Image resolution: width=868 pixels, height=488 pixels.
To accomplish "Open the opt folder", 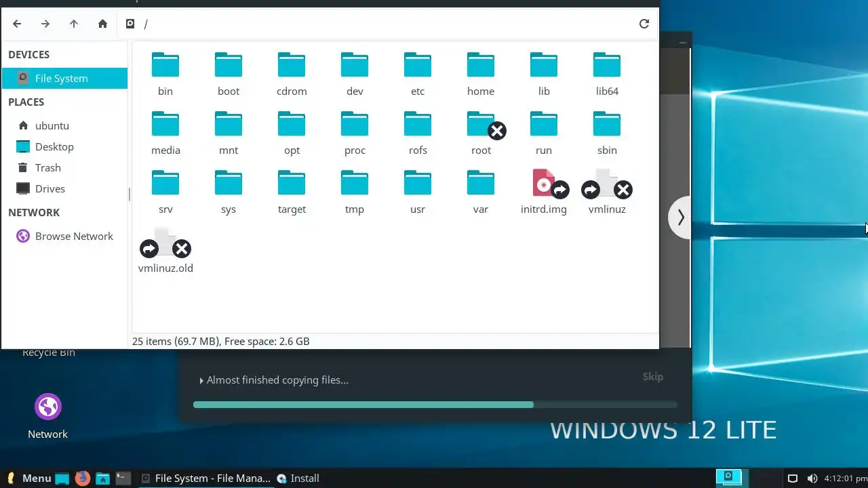I will pyautogui.click(x=292, y=134).
